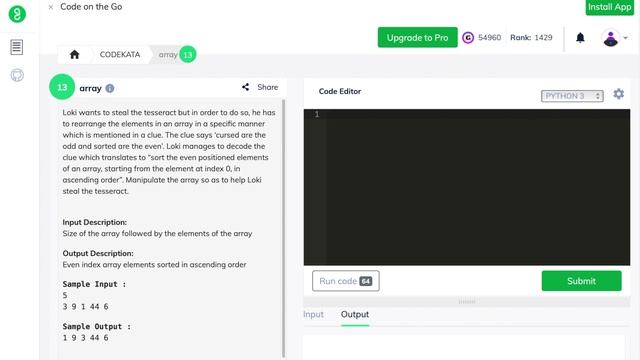The width and height of the screenshot is (640, 360).
Task: Open the PYTHON 3 language dropdown
Action: click(x=572, y=96)
